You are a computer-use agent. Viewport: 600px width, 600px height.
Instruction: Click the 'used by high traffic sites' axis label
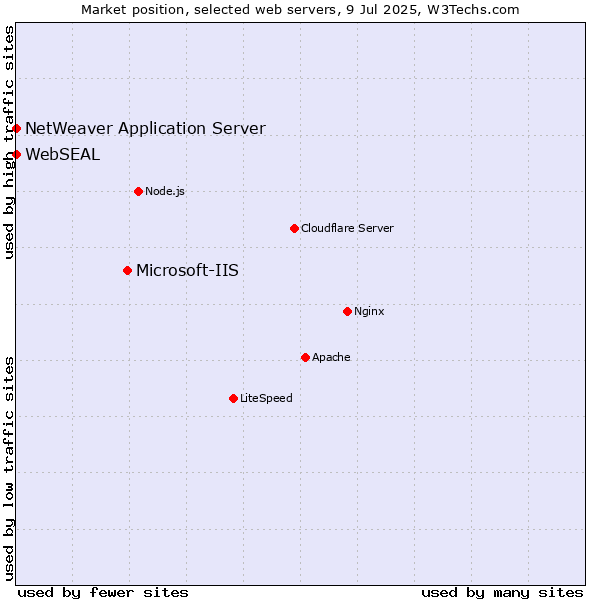pyautogui.click(x=9, y=142)
